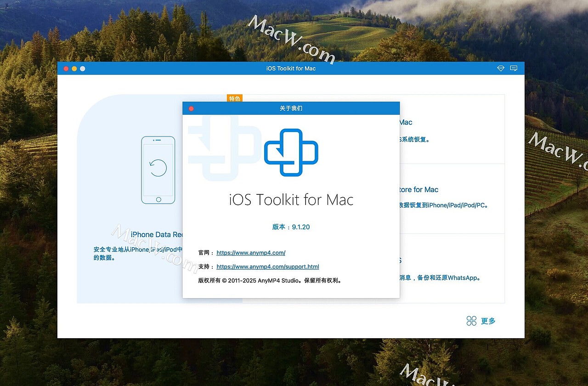Click the iOS Toolkit logo inside the About dialog
This screenshot has height=386, width=588.
click(x=291, y=152)
